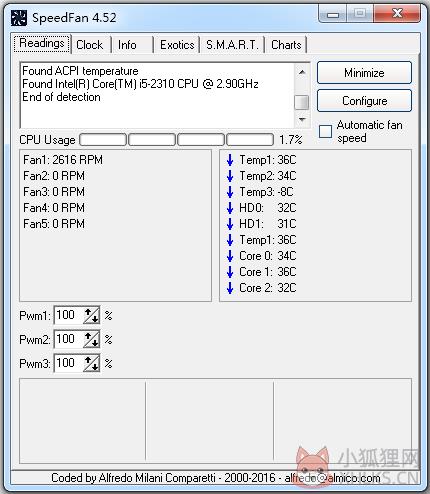Screen dimensions: 430x494
Task: Minimize SpeedFan using the title bar button
Action: (x=333, y=14)
